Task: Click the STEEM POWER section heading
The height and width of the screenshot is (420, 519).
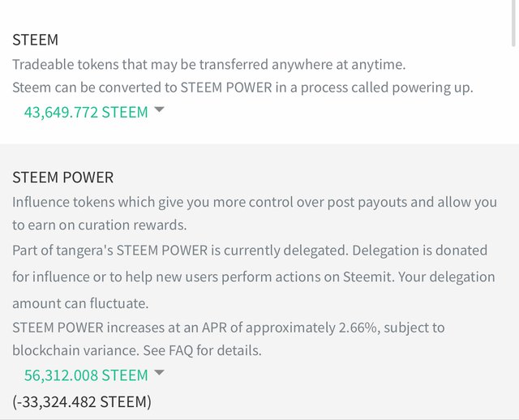Action: pos(63,178)
